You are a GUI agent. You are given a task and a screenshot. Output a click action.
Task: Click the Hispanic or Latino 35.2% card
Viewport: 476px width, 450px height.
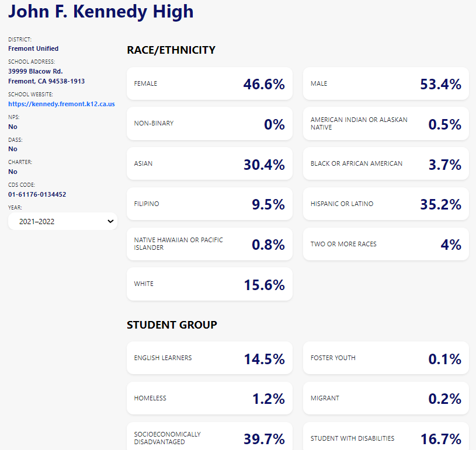(385, 204)
